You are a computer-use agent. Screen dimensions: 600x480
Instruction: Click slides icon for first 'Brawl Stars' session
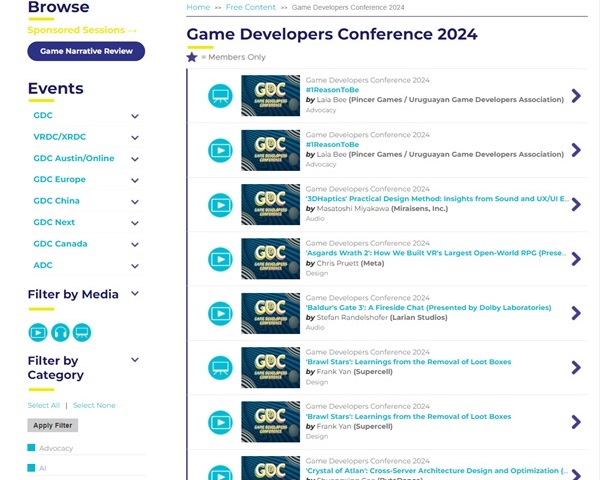(x=220, y=368)
